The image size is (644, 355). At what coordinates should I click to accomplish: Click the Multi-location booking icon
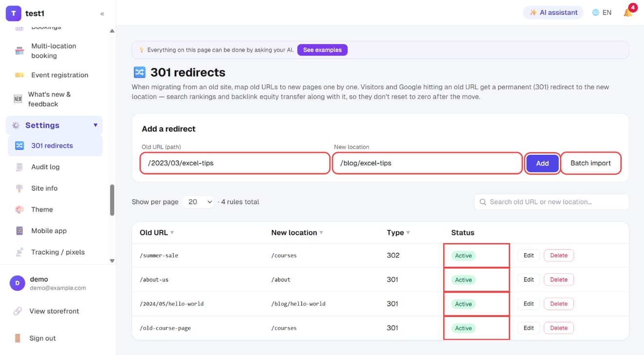19,51
